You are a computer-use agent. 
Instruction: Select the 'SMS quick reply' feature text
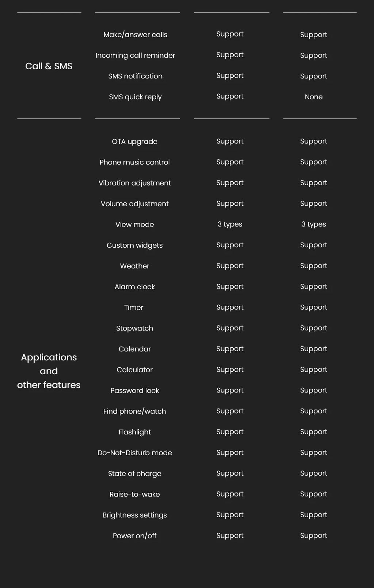[x=135, y=97]
